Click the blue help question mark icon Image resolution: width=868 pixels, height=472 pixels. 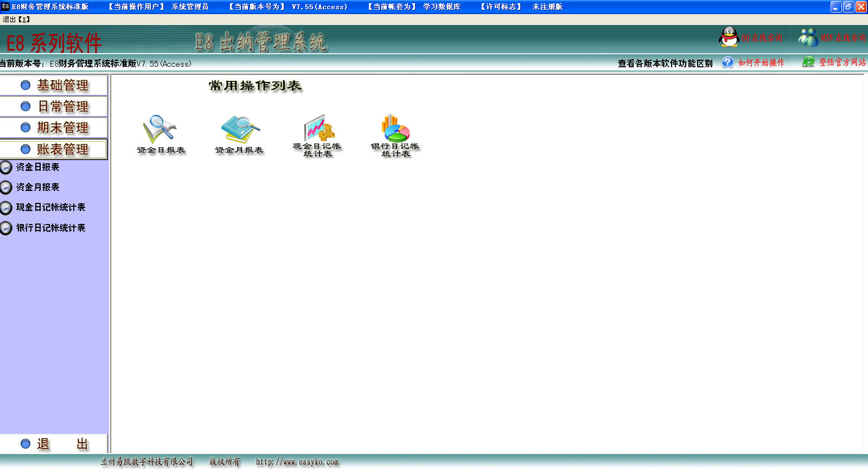click(727, 62)
